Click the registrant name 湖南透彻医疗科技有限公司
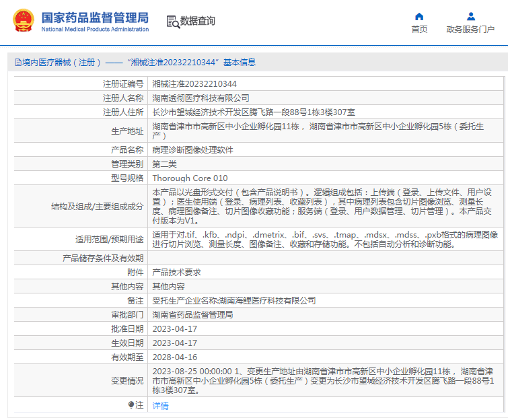 click(201, 98)
